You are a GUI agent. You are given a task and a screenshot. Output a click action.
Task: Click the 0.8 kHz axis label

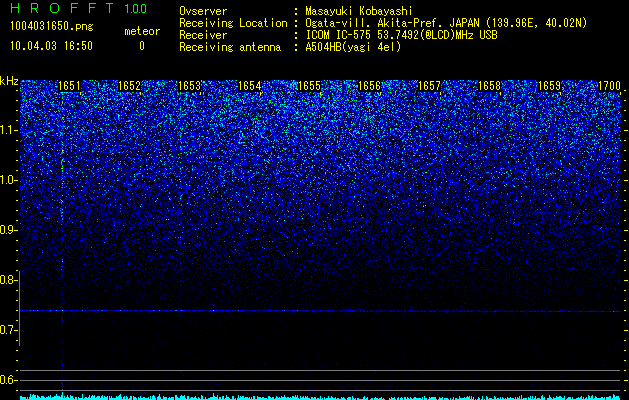tap(8, 280)
